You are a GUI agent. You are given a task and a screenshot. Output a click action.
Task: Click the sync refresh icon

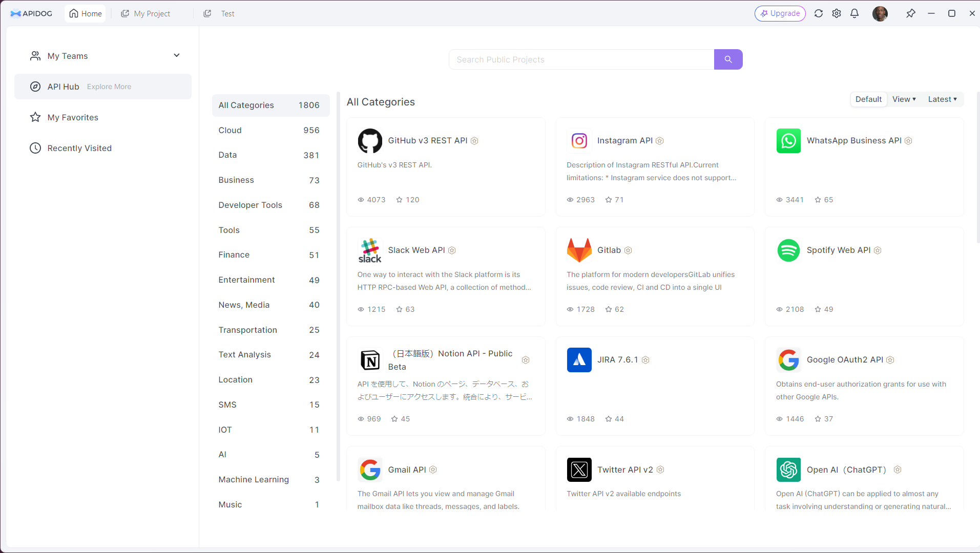[x=818, y=13]
